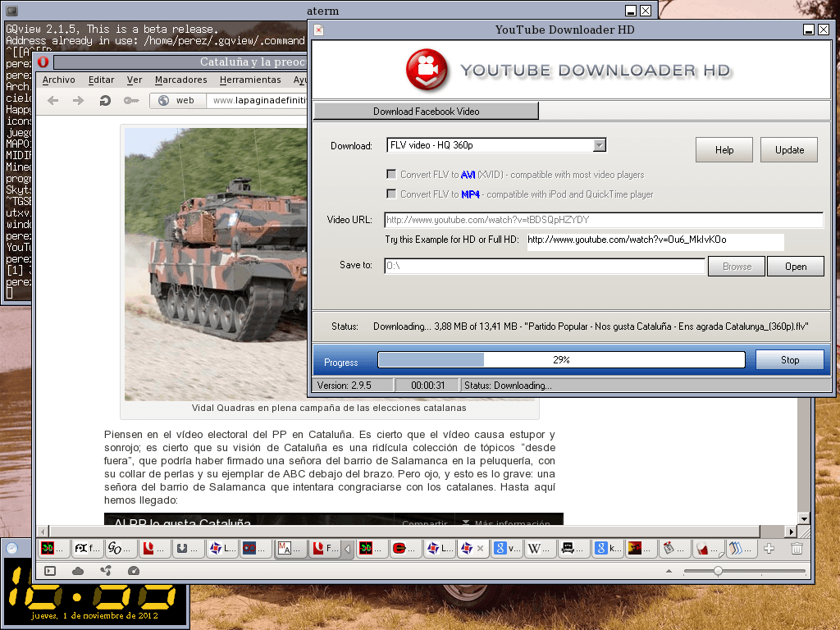Click the YouTube Downloader HD camera logo
840x630 pixels.
point(427,70)
